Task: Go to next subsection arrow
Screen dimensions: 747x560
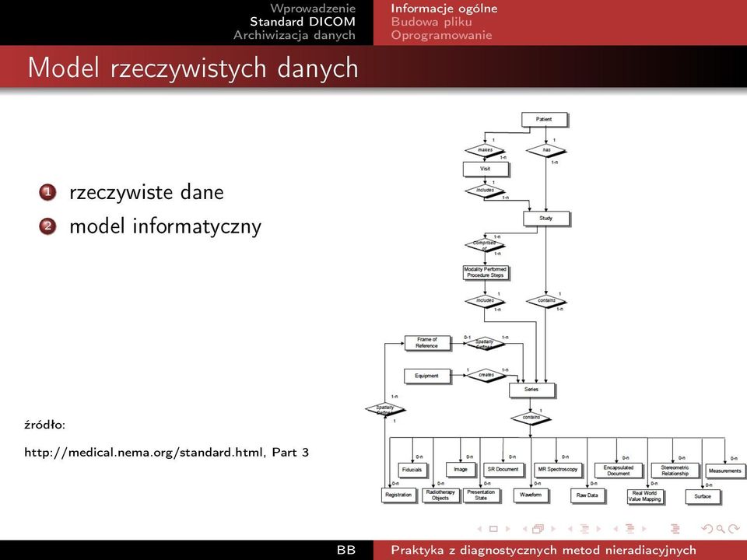Action: (x=598, y=529)
